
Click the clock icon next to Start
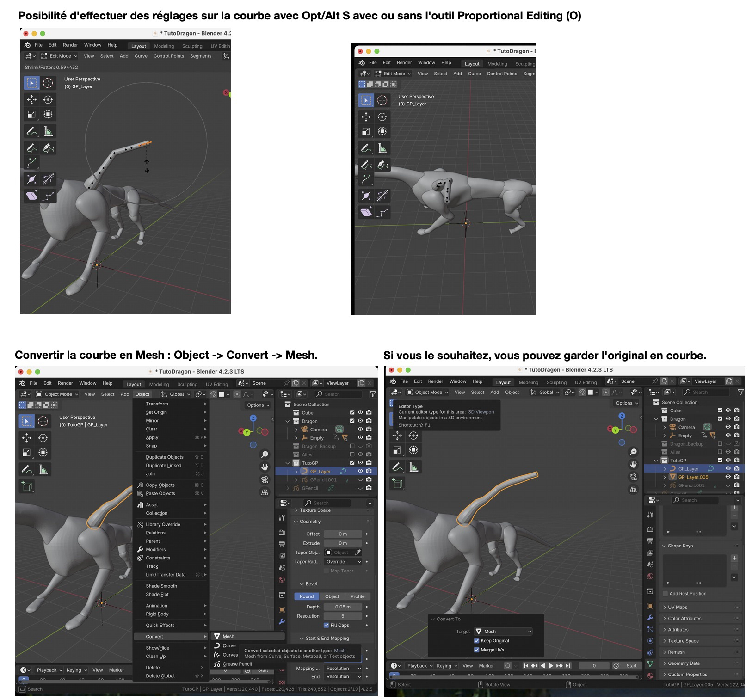click(616, 666)
